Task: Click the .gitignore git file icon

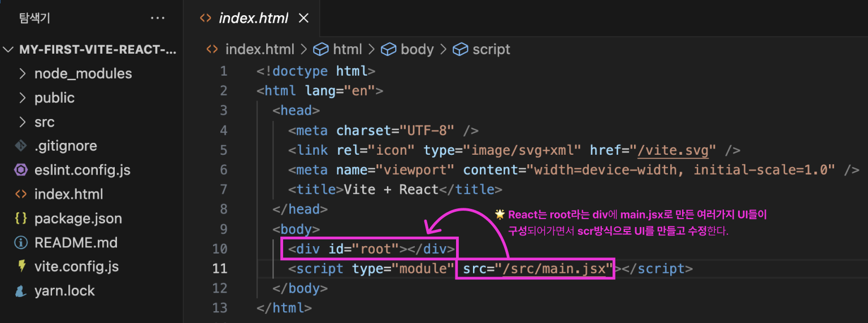Action: click(x=21, y=146)
